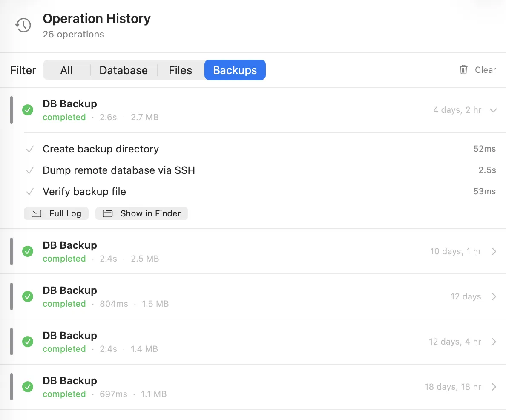Click completed status of 697ms backup
Image resolution: width=506 pixels, height=420 pixels.
click(x=64, y=394)
